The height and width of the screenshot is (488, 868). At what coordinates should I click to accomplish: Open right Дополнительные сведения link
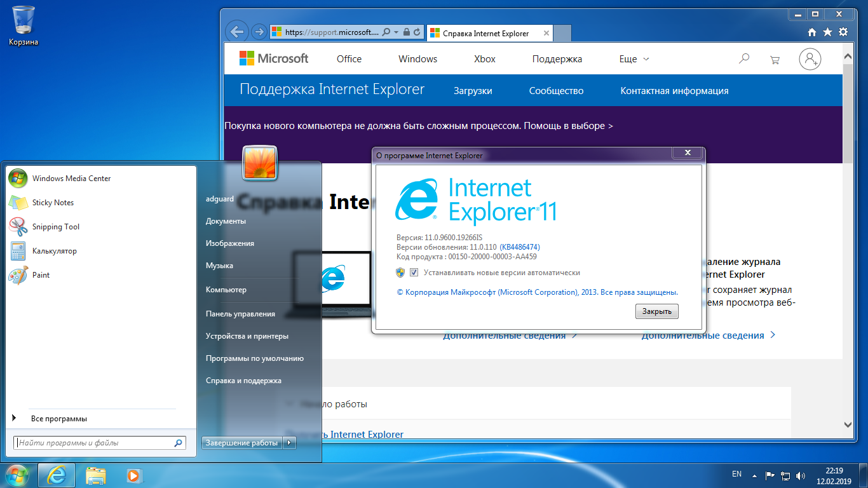point(709,335)
